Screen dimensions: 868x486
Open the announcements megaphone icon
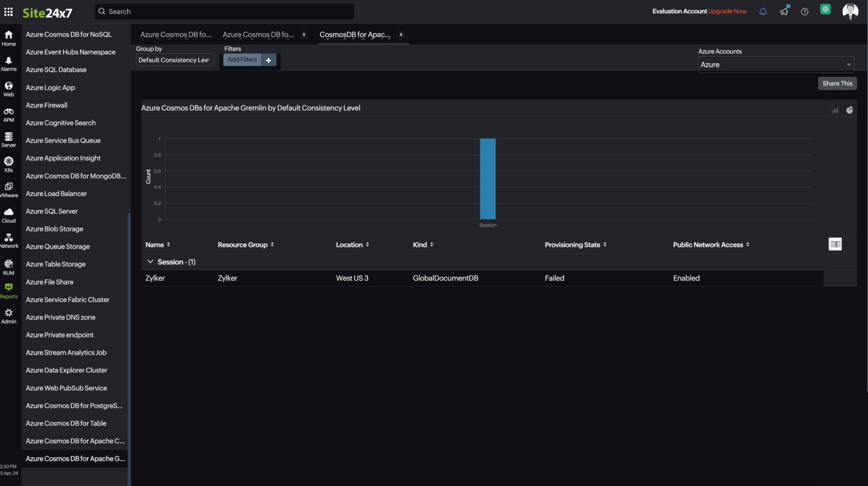pos(784,12)
